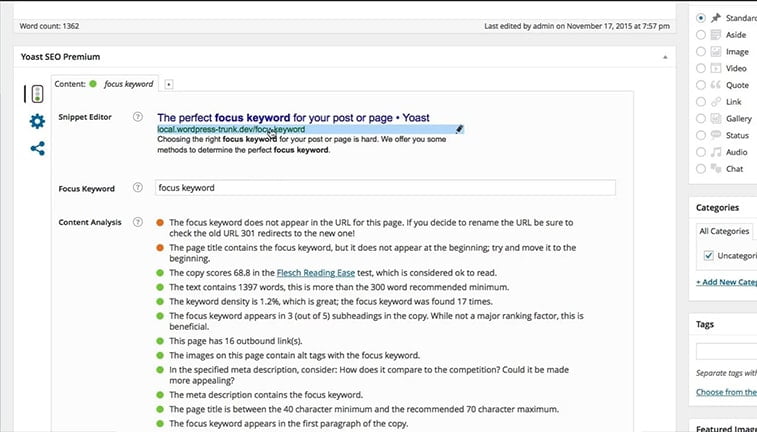757x432 pixels.
Task: Click the Chat format icon
Action: (x=715, y=168)
